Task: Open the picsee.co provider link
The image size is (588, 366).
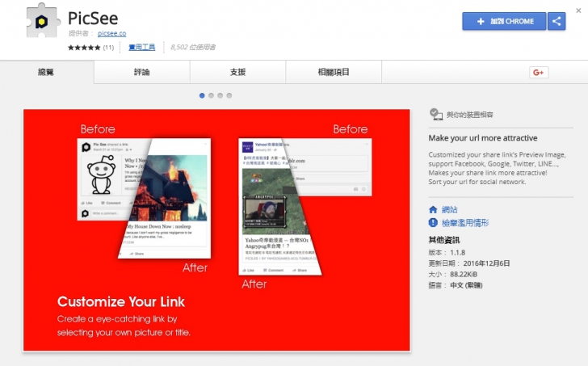Action: tap(111, 33)
